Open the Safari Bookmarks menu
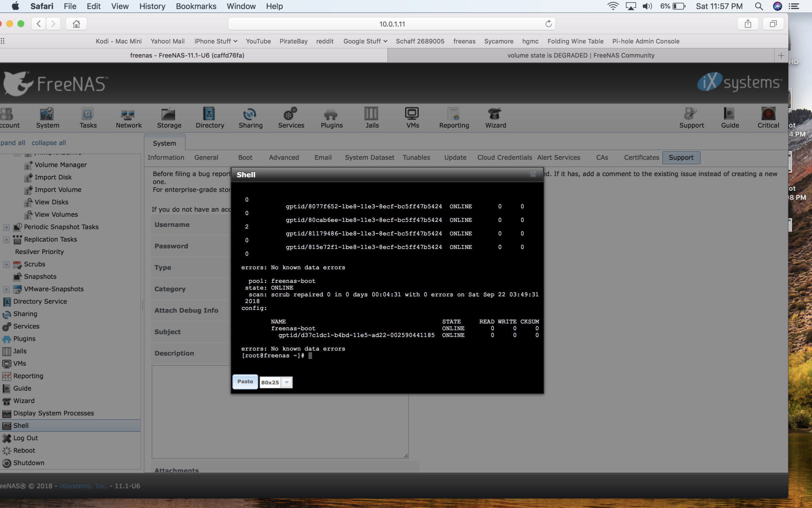Image resolution: width=812 pixels, height=508 pixels. [x=196, y=6]
